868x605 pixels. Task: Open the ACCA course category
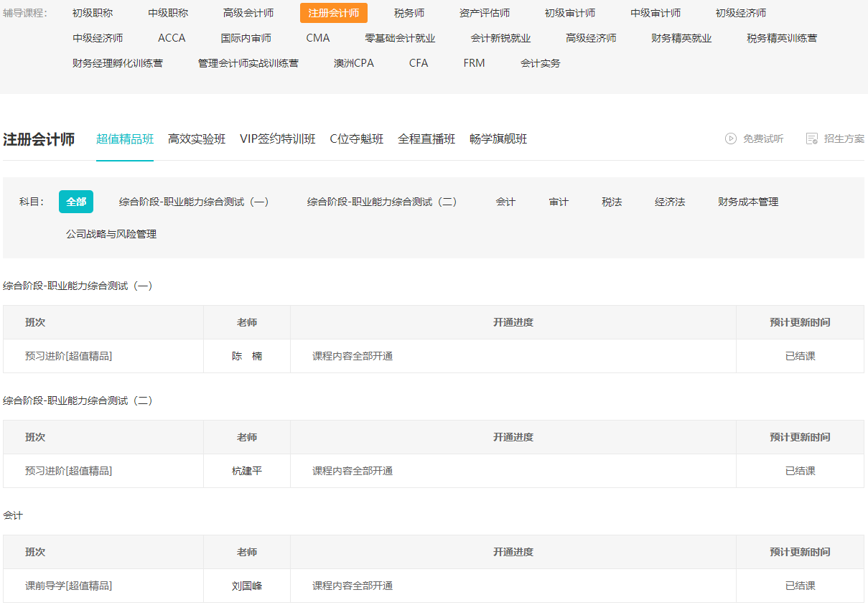pos(172,37)
